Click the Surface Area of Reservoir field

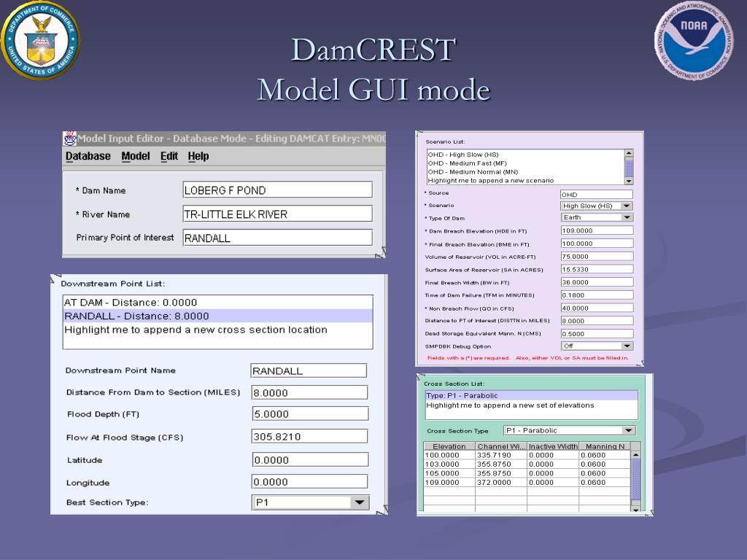point(597,269)
